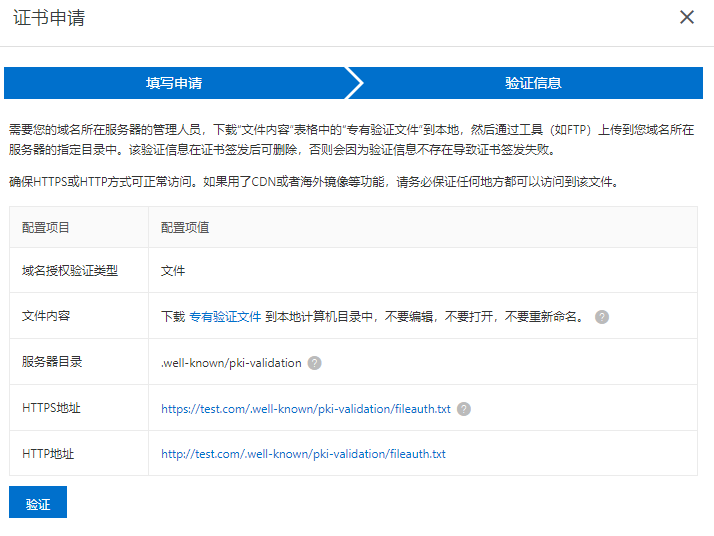Click the 域名授权验证类型 row label
The width and height of the screenshot is (714, 536).
(70, 271)
